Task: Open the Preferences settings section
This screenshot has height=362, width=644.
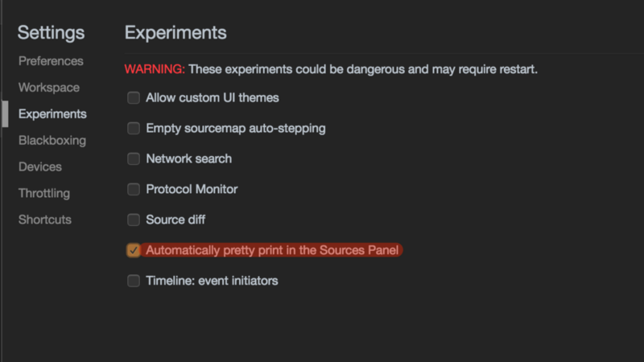Action: 51,61
